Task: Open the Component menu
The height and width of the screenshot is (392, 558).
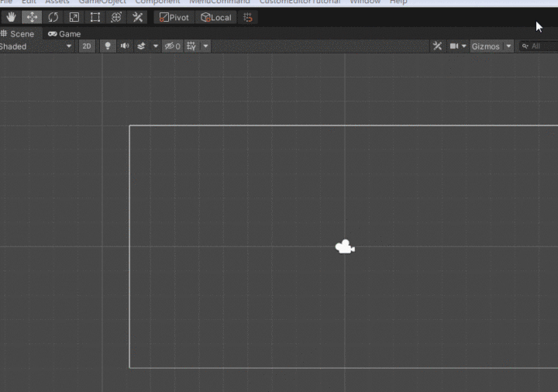Action: 157,2
